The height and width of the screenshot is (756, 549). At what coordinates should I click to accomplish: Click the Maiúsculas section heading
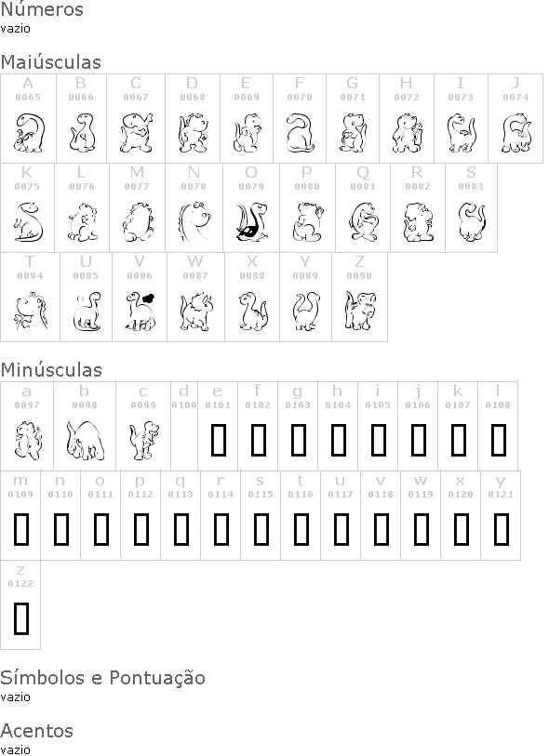(51, 62)
